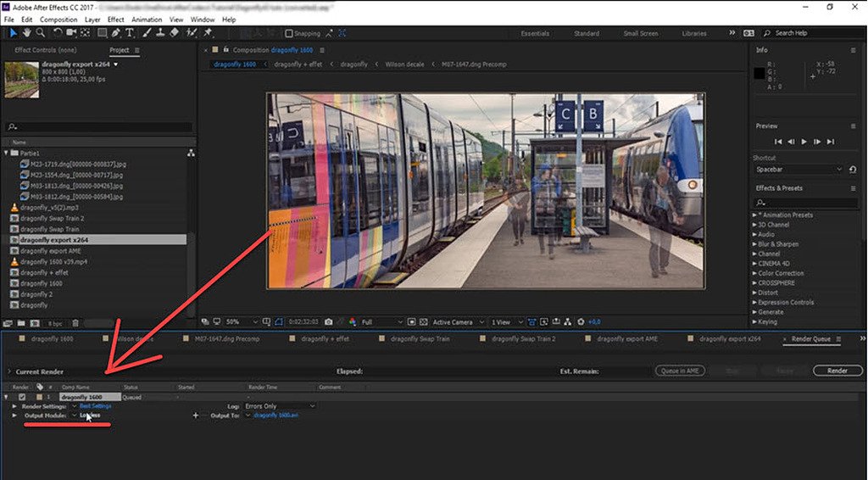Open the Composition menu

[x=58, y=20]
